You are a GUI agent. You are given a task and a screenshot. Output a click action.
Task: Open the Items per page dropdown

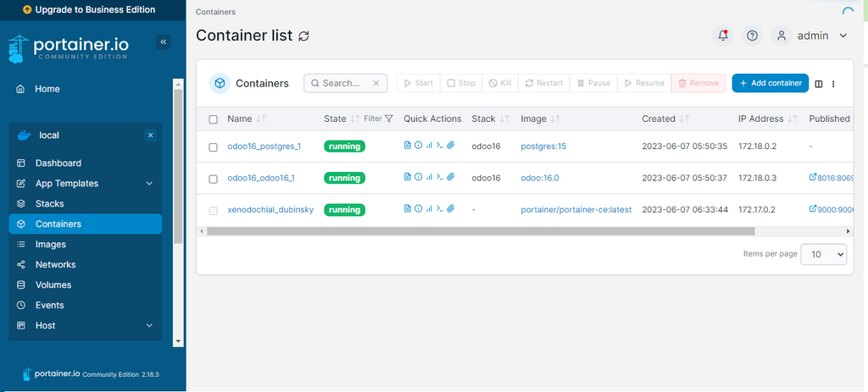(823, 254)
